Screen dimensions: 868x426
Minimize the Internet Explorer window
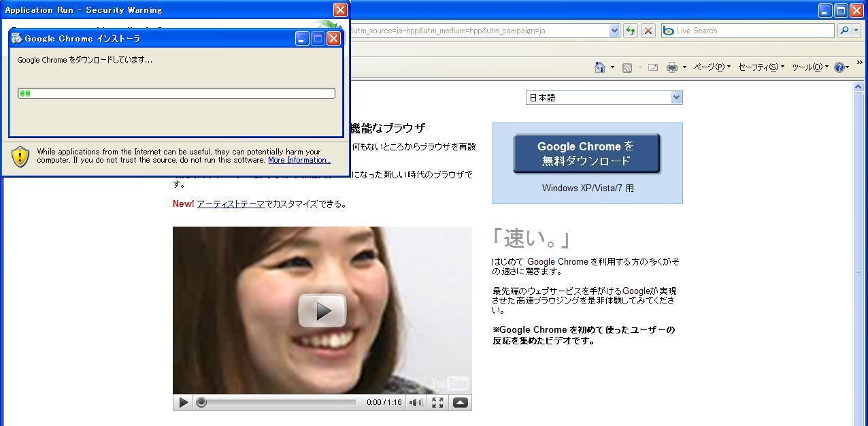point(825,10)
